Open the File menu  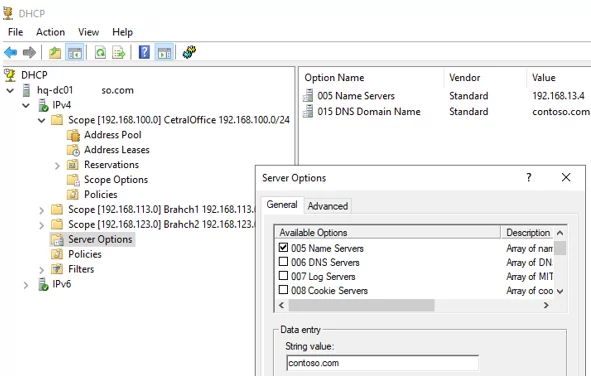point(15,32)
